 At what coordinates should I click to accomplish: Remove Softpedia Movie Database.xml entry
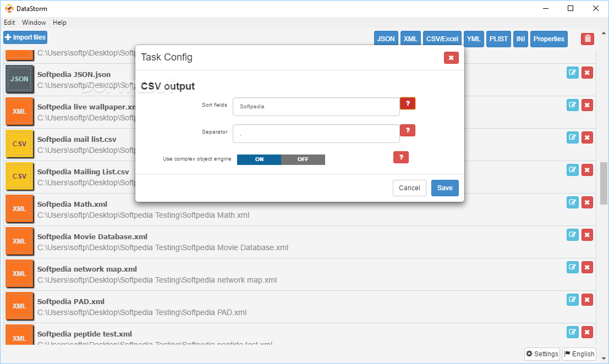(587, 235)
